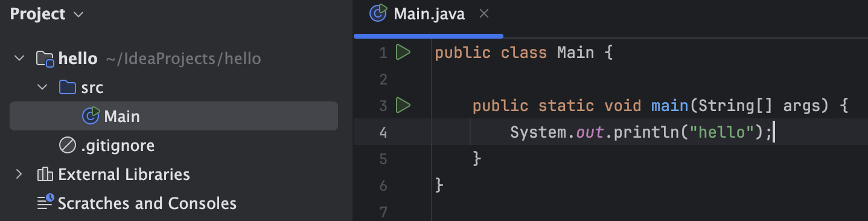Viewport: 868px width, 221px height.
Task: Click line number 2 in gutter
Action: tap(383, 79)
